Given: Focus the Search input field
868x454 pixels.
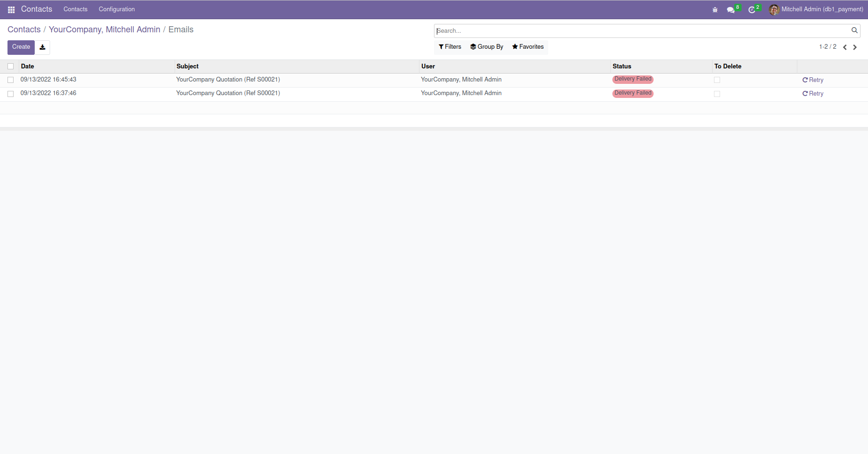Looking at the screenshot, I should (x=642, y=31).
